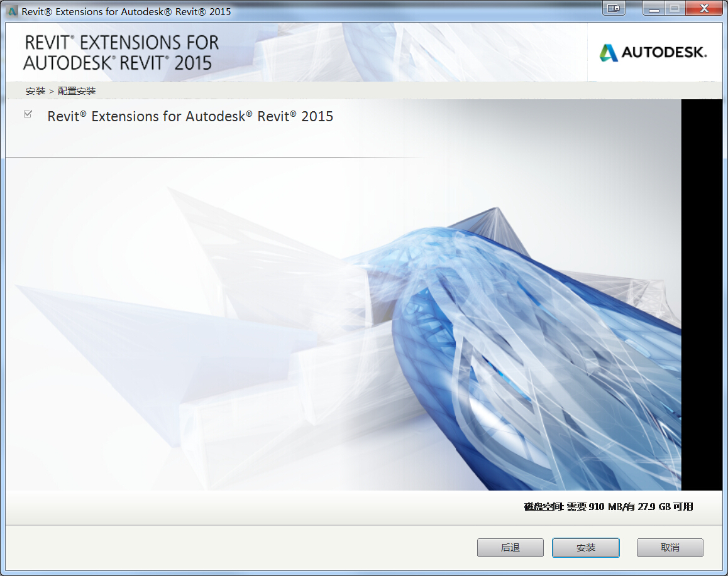Cancel setup with the 取消 button

(670, 548)
